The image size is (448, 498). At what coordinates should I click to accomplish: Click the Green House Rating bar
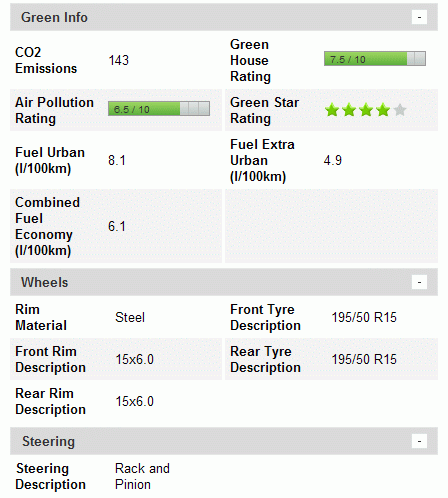point(375,59)
